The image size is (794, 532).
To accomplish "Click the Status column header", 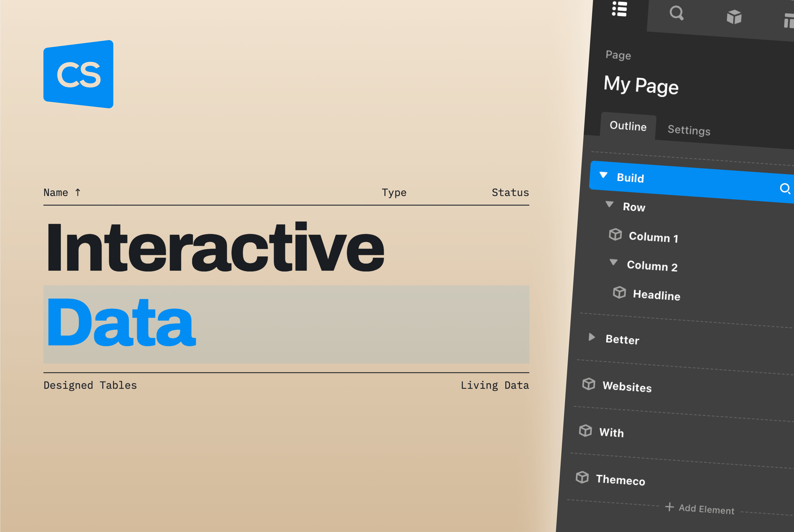I will pyautogui.click(x=510, y=192).
